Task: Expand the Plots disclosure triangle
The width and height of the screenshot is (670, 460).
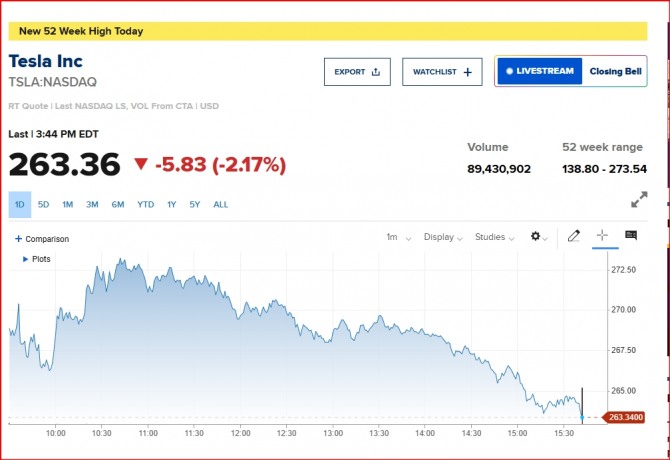Action: pyautogui.click(x=24, y=259)
